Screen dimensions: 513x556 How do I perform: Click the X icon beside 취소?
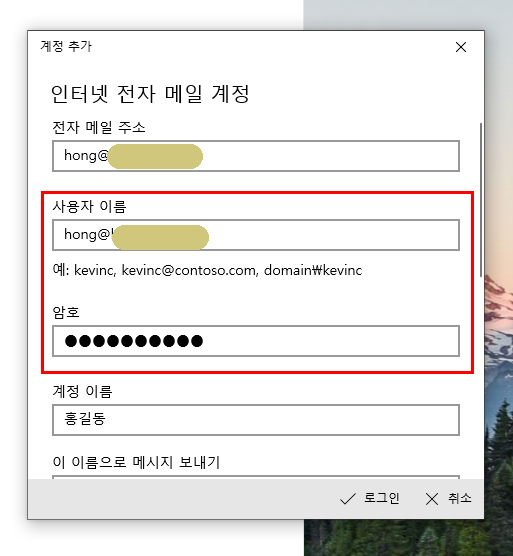point(431,499)
